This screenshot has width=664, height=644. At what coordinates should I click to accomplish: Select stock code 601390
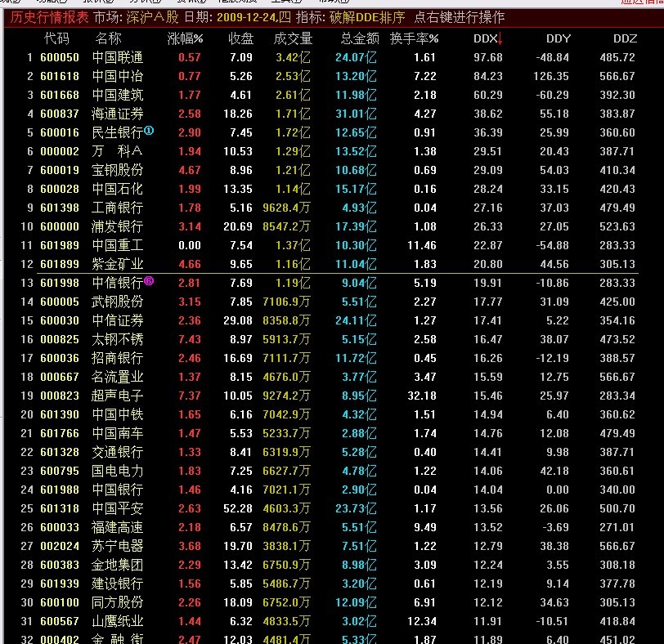point(60,414)
